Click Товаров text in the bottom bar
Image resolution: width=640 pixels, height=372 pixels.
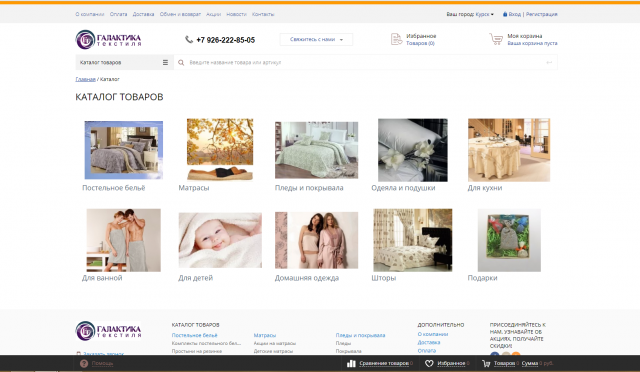pos(504,363)
